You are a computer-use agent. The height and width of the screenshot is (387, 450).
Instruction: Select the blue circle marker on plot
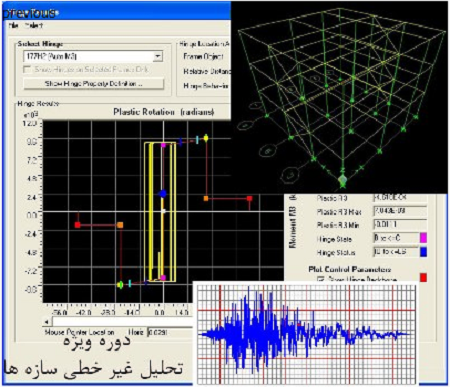point(162,194)
